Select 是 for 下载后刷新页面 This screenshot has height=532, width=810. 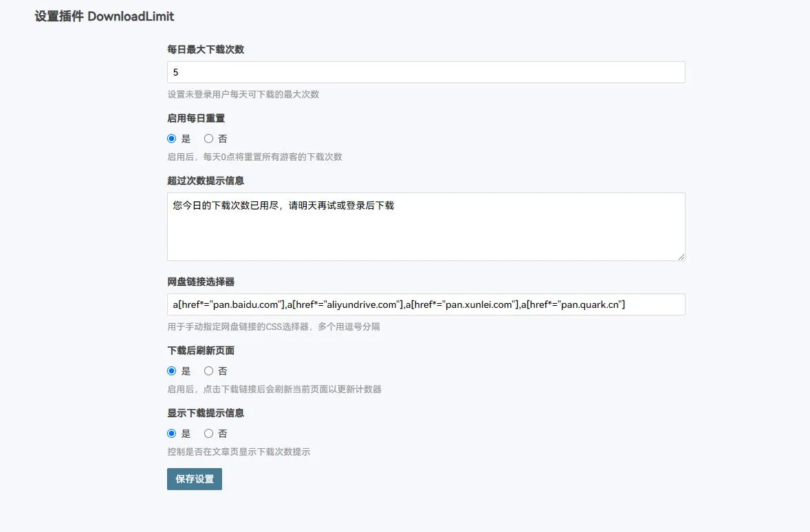click(172, 370)
